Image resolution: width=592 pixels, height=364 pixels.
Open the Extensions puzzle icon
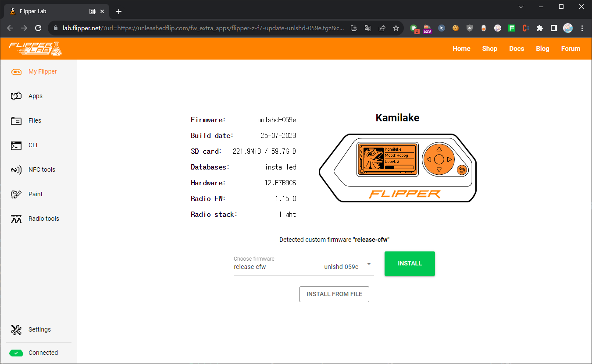540,28
